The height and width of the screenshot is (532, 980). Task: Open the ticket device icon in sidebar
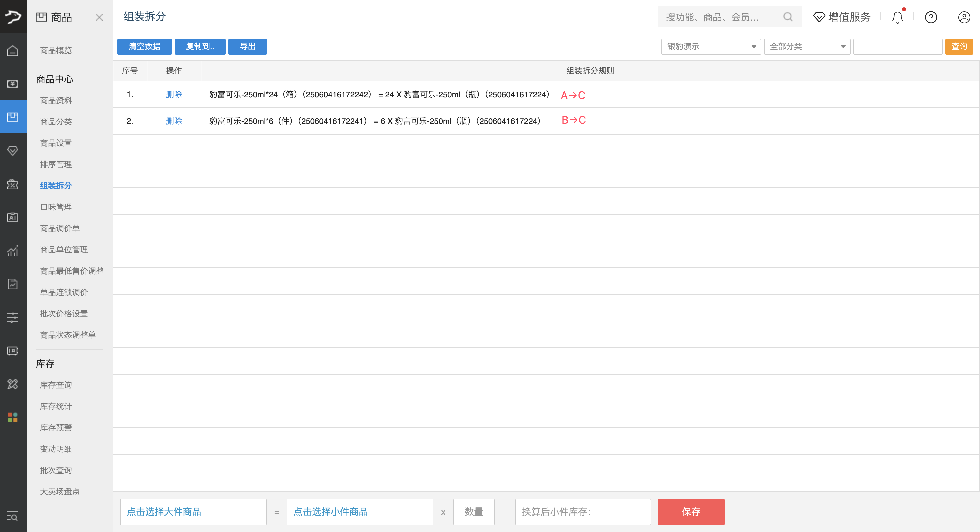coord(13,350)
